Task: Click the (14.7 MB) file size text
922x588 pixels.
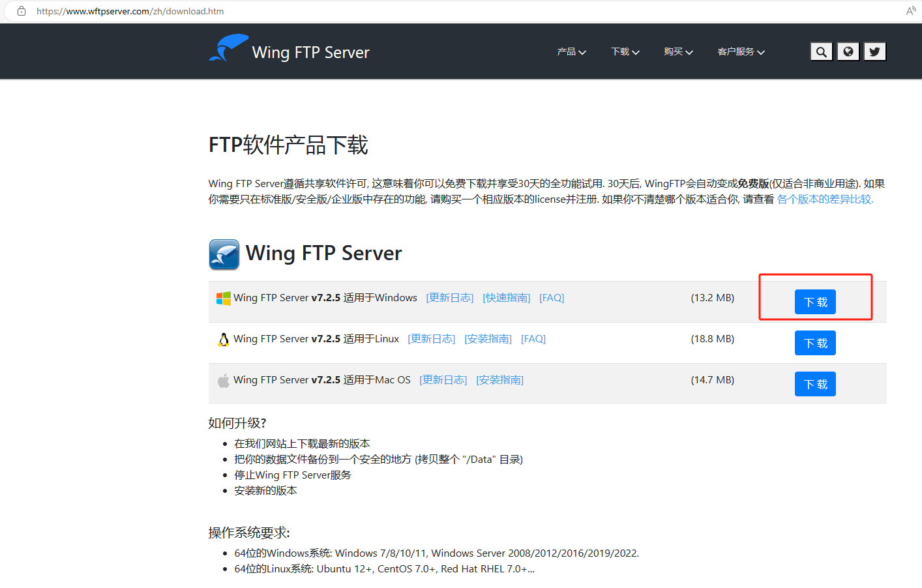Action: click(713, 380)
